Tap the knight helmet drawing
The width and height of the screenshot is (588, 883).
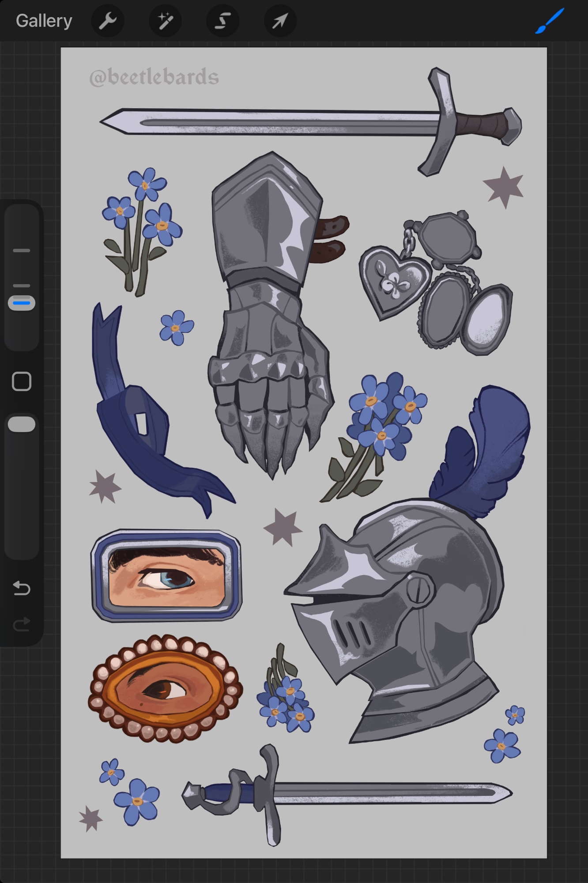point(397,618)
